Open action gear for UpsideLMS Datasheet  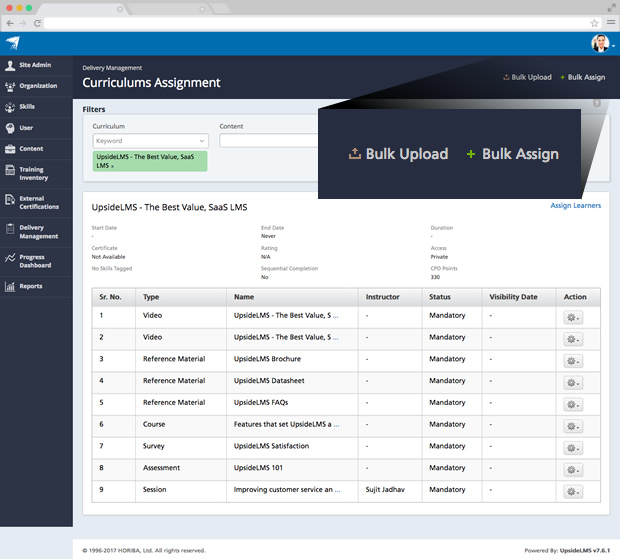coord(573,383)
